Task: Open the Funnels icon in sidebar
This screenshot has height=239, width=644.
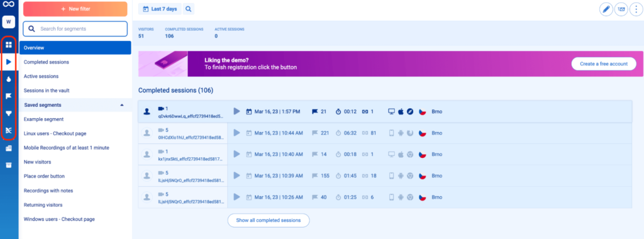Action: click(x=9, y=113)
